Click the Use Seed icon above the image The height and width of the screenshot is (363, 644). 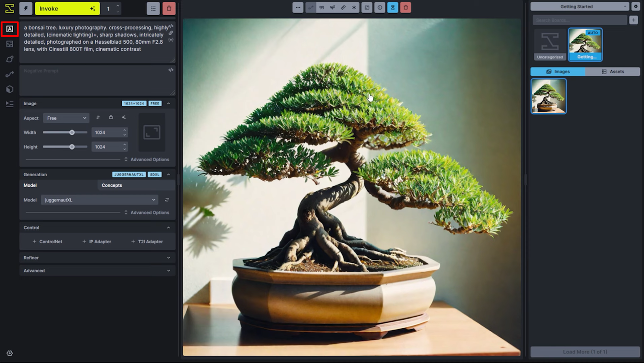(x=333, y=8)
